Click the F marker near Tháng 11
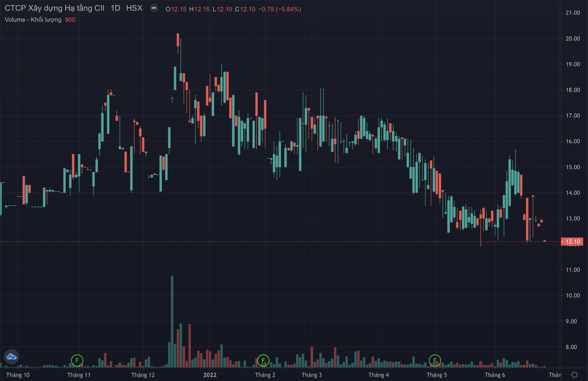This screenshot has height=381, width=588. [x=77, y=360]
